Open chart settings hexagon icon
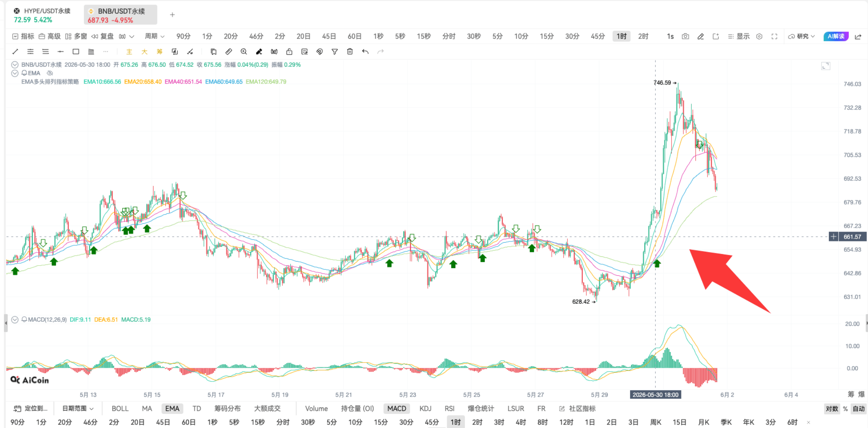Screen dimensions: 868x428 click(x=759, y=36)
